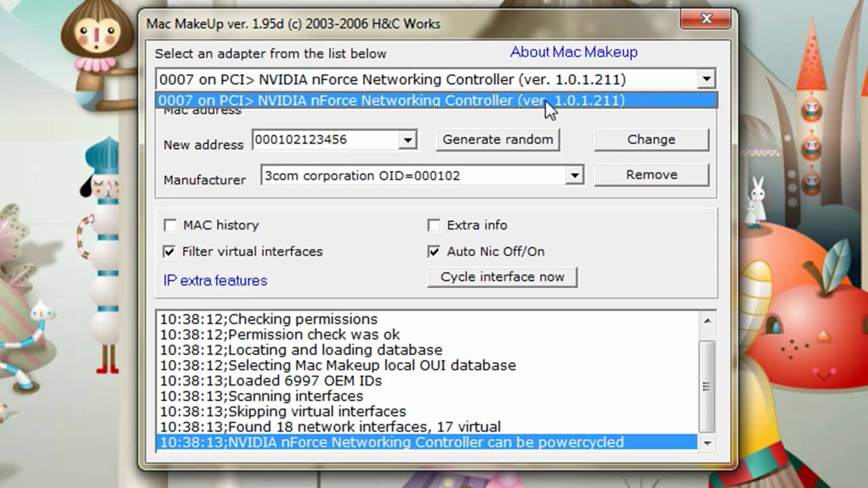Disable the Auto Nic Off/On checkbox
868x488 pixels.
coord(434,251)
